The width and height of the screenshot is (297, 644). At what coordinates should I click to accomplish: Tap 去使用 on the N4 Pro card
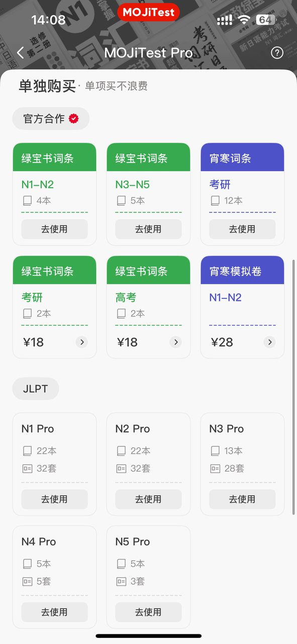(x=54, y=612)
